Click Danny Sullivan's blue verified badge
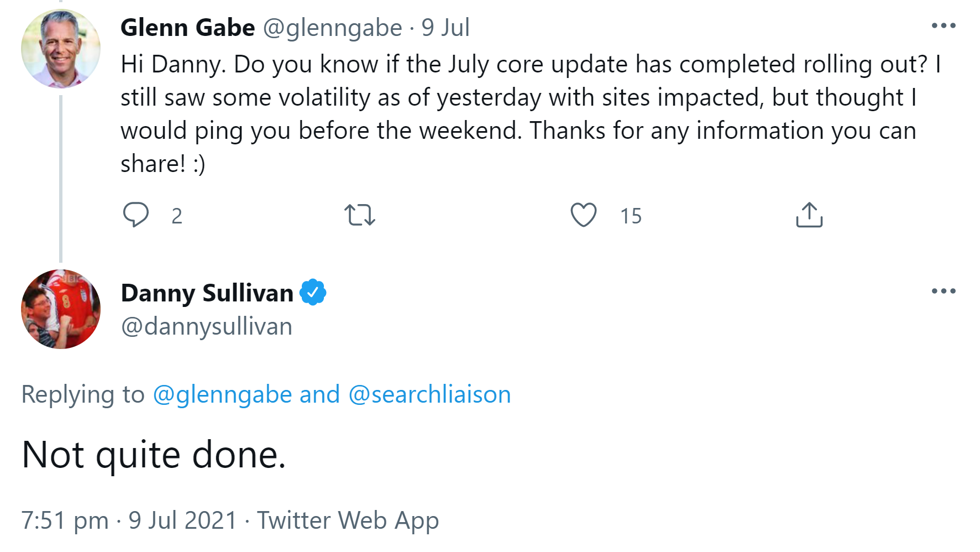 [313, 293]
